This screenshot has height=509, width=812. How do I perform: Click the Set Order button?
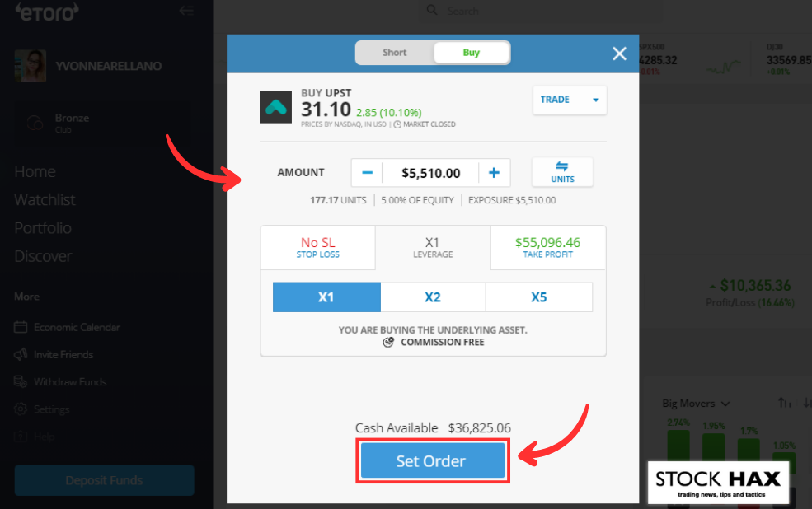pyautogui.click(x=433, y=460)
